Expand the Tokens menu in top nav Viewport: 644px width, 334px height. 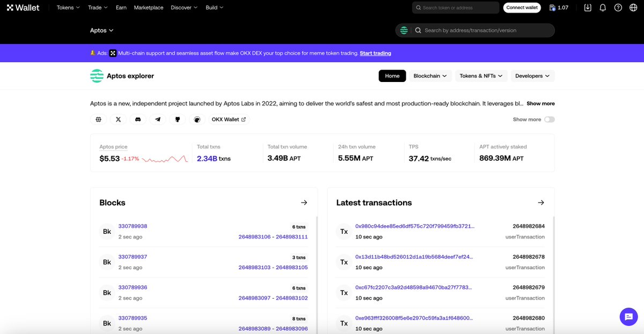[x=68, y=8]
